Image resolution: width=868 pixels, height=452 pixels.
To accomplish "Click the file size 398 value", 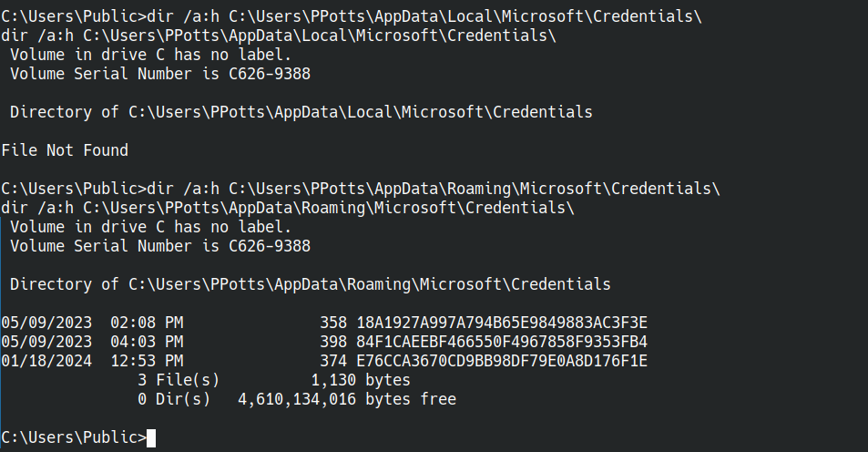I will coord(333,342).
